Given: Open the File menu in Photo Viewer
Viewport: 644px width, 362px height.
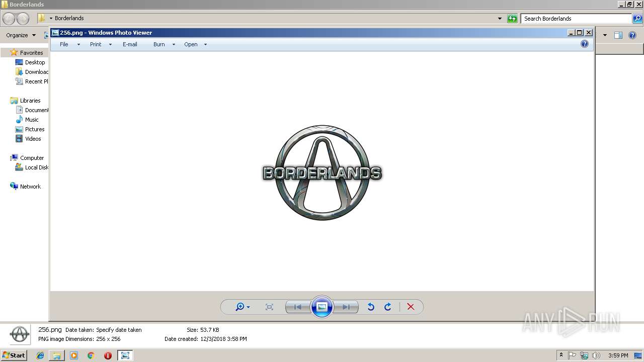Looking at the screenshot, I should coord(64,44).
